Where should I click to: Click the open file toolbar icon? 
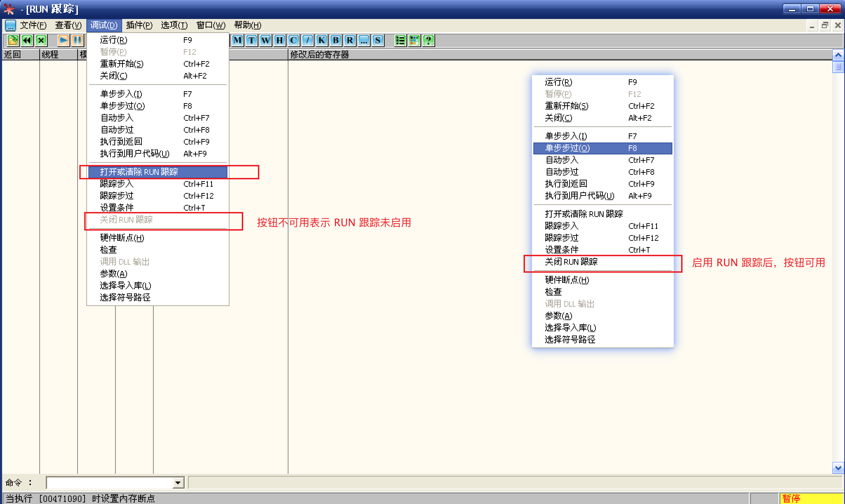click(13, 40)
